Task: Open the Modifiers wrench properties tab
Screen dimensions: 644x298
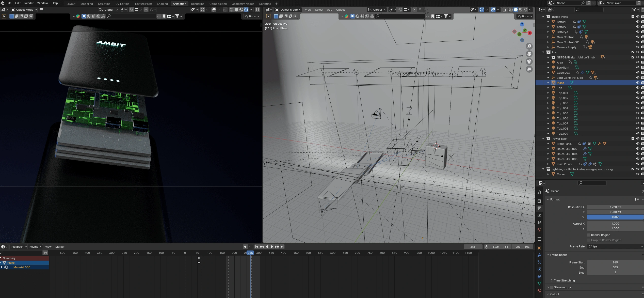Action: [539, 255]
